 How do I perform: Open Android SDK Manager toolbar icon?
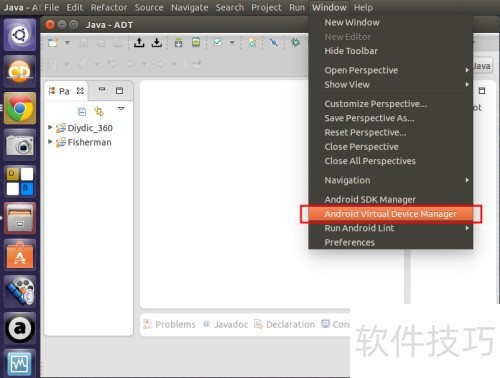click(178, 43)
